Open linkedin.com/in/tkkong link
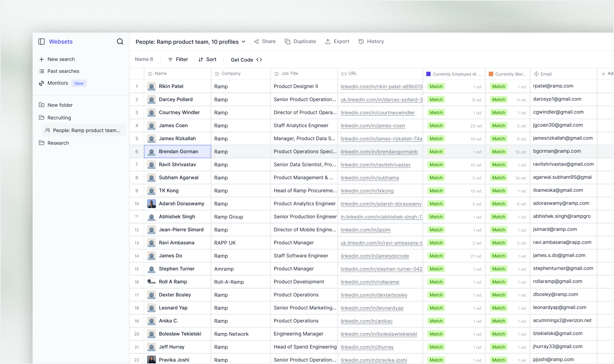 pos(367,191)
